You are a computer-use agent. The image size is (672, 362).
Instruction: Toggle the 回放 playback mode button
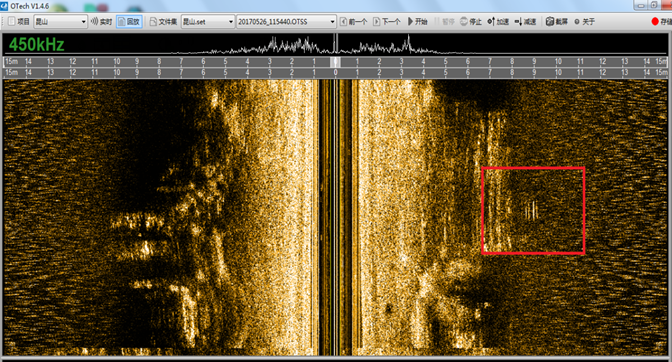click(129, 21)
